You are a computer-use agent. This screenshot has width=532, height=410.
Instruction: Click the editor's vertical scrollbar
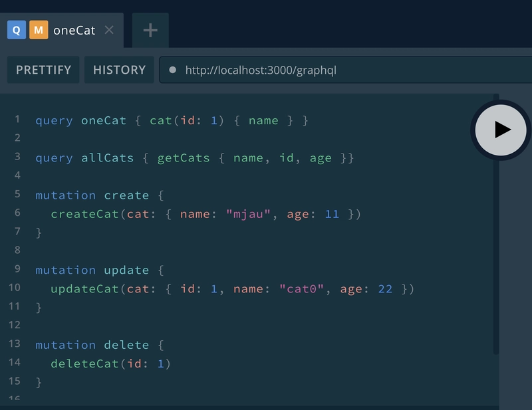point(496,224)
